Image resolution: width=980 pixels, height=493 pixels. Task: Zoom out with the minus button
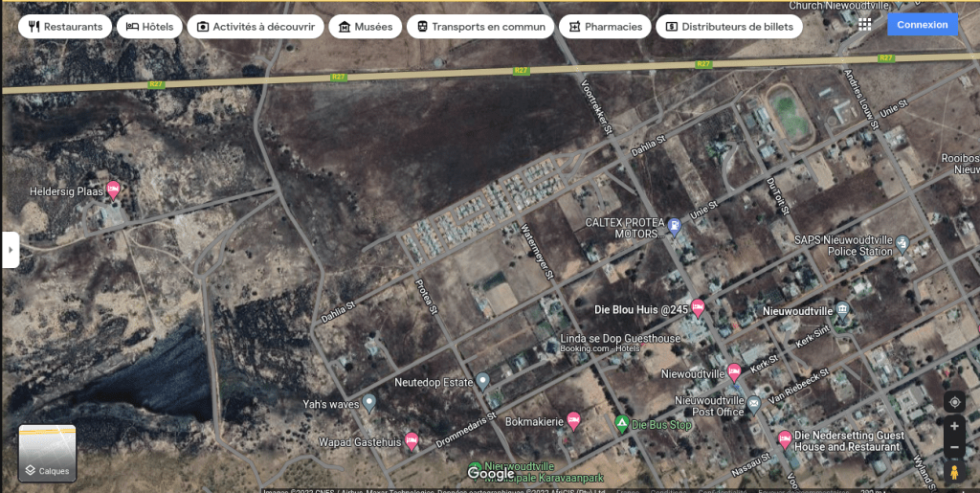(953, 448)
